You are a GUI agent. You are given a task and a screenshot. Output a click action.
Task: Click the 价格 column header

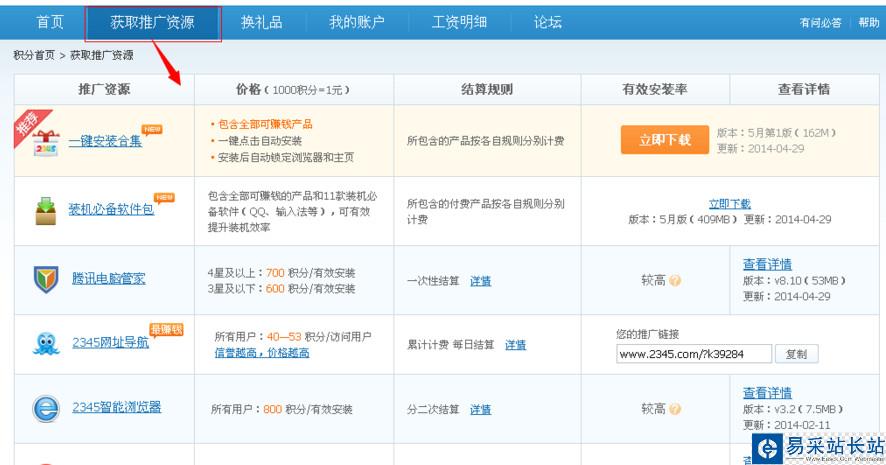tap(293, 89)
